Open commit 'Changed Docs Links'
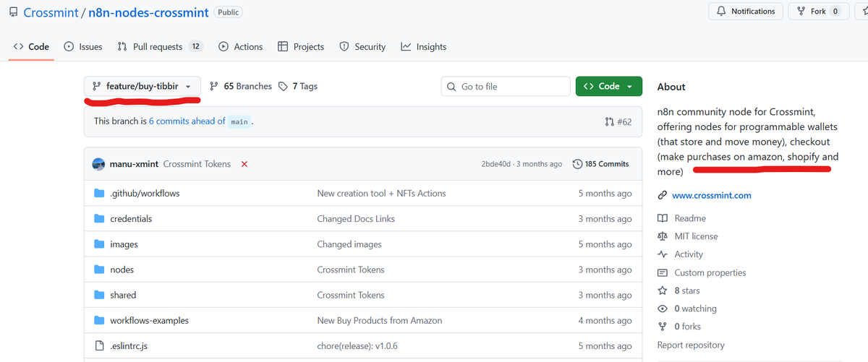 coord(356,219)
